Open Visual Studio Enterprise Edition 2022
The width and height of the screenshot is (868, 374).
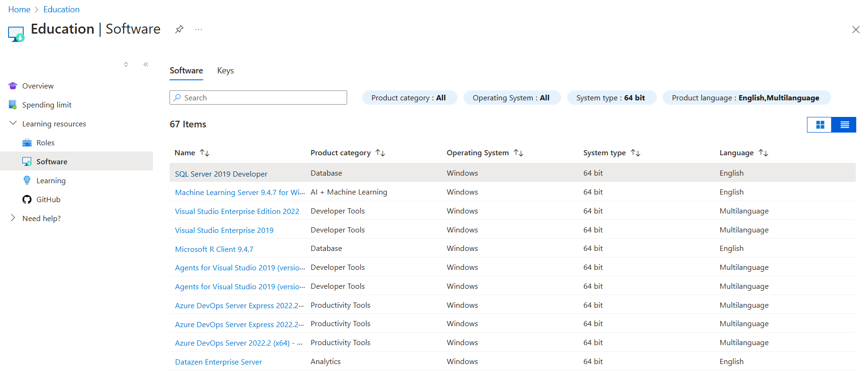(x=237, y=211)
